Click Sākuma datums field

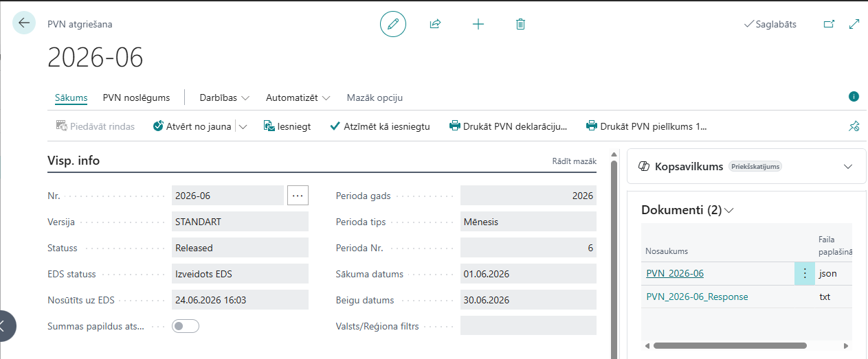pyautogui.click(x=528, y=274)
